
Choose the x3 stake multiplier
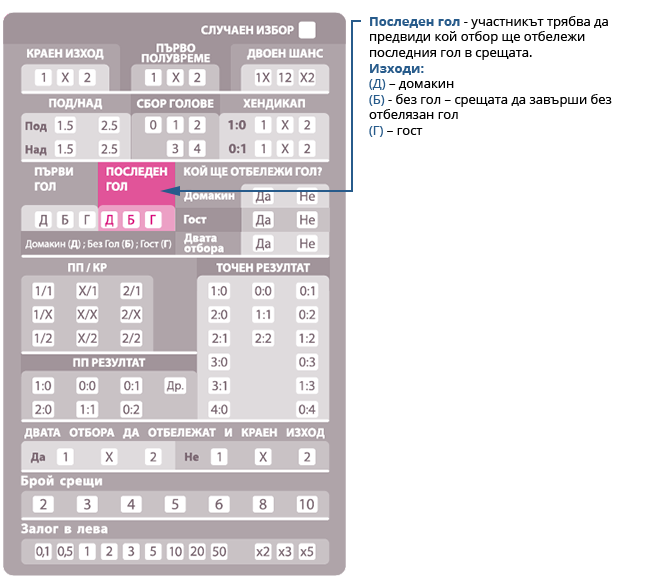285,551
